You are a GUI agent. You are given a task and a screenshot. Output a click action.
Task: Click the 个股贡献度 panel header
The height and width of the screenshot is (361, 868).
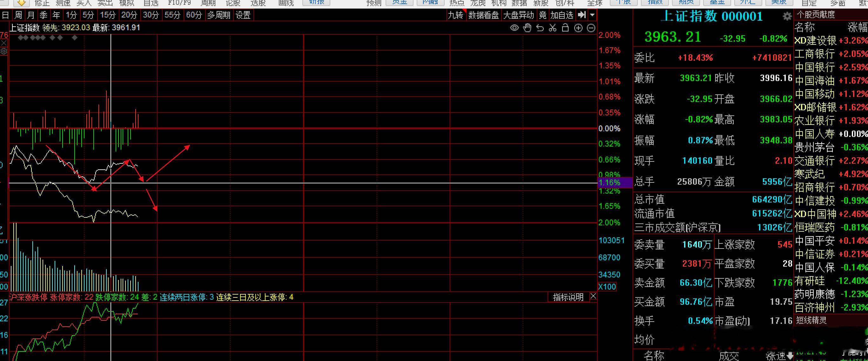pyautogui.click(x=816, y=15)
